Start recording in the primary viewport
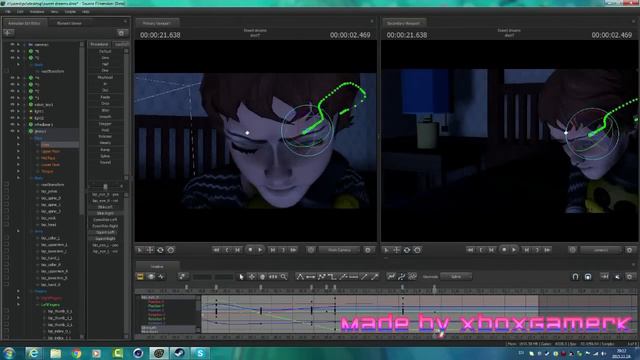 click(x=250, y=250)
